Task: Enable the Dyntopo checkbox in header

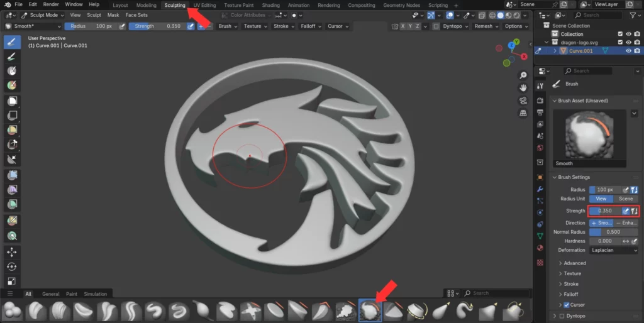Action: 436,26
